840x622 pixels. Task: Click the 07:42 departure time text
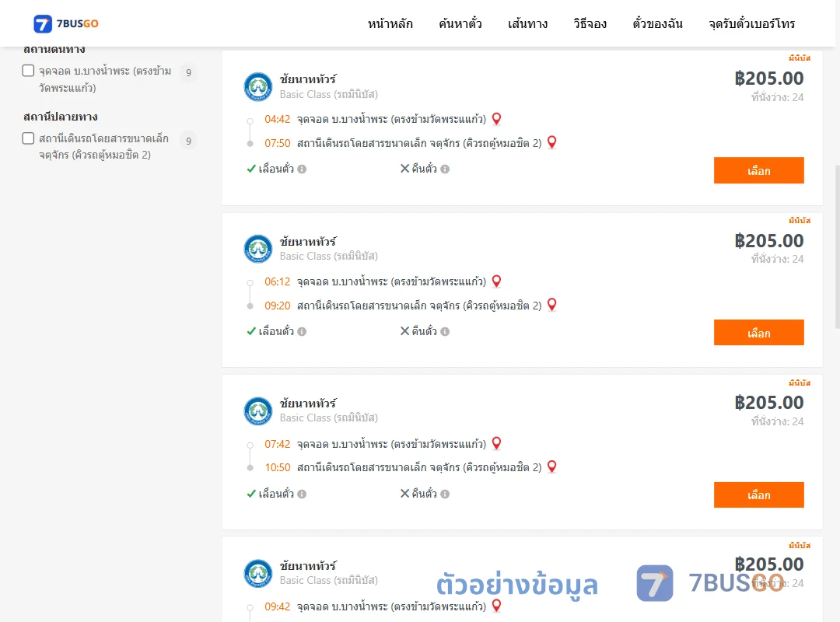coord(278,444)
